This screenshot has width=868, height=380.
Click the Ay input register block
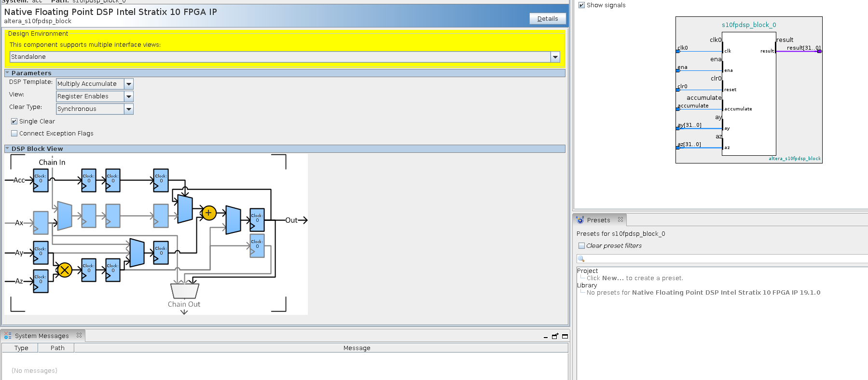coord(41,253)
